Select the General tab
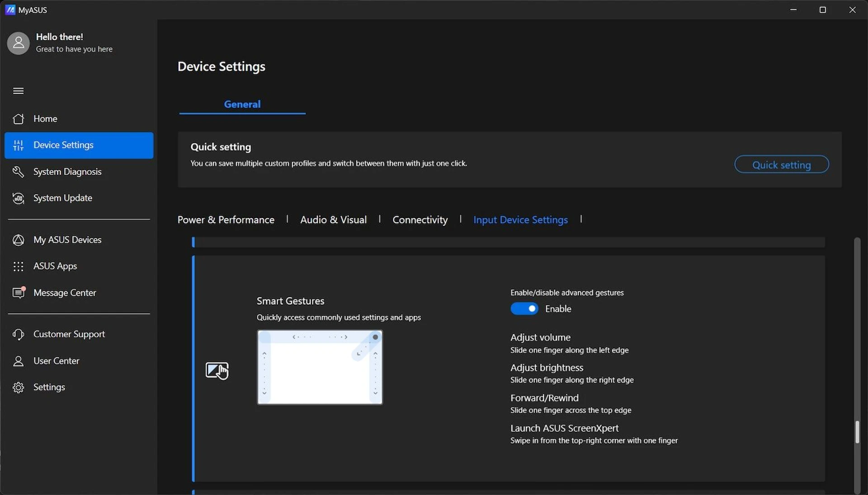The image size is (868, 495). [x=242, y=104]
